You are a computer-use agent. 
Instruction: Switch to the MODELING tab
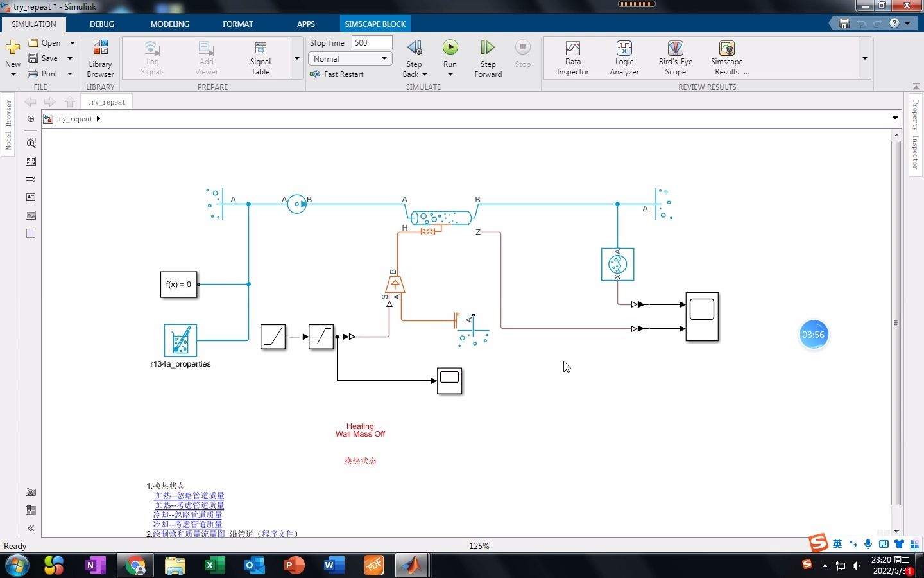169,24
